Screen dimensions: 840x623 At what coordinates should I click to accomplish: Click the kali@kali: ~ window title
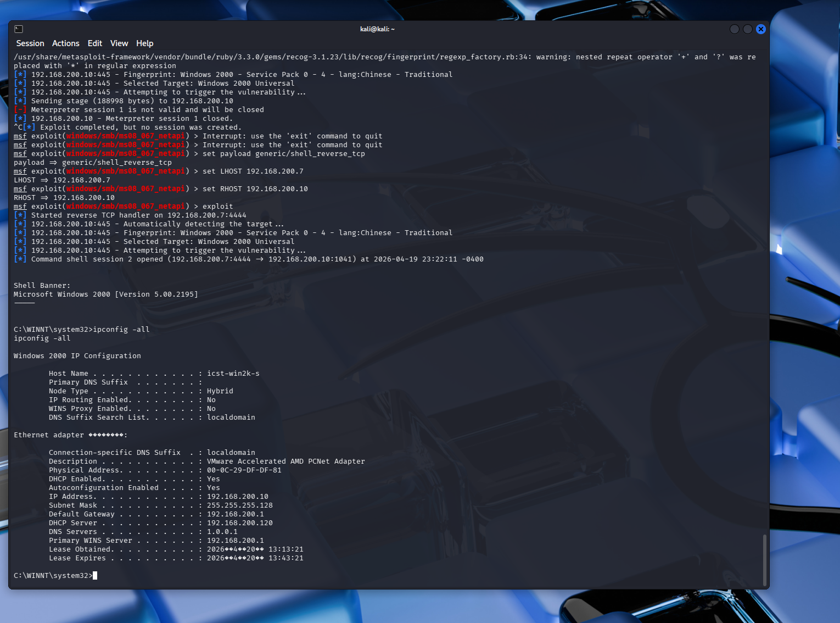[377, 29]
